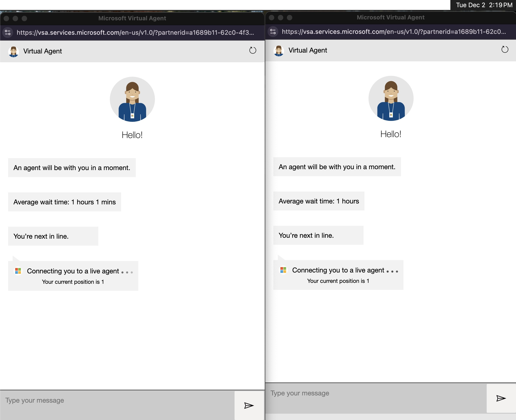This screenshot has height=420, width=516.
Task: Click Microsoft logo in left connecting message
Action: click(x=18, y=271)
